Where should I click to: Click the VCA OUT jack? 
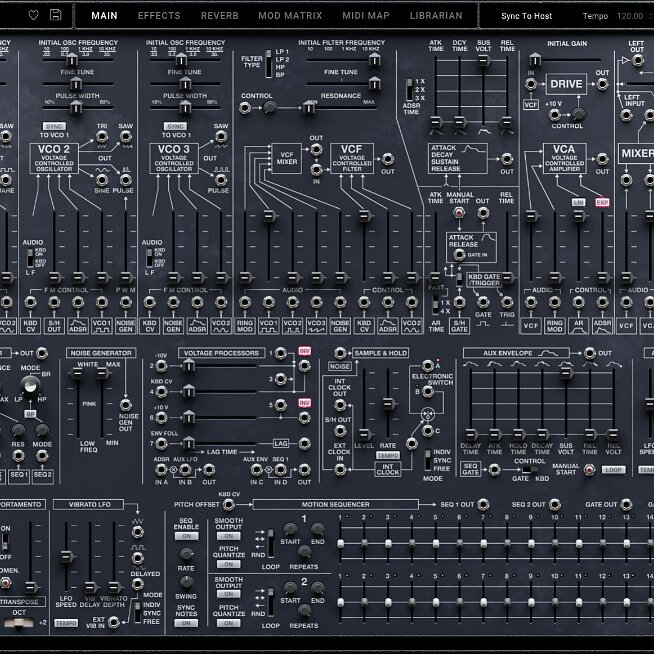602,159
